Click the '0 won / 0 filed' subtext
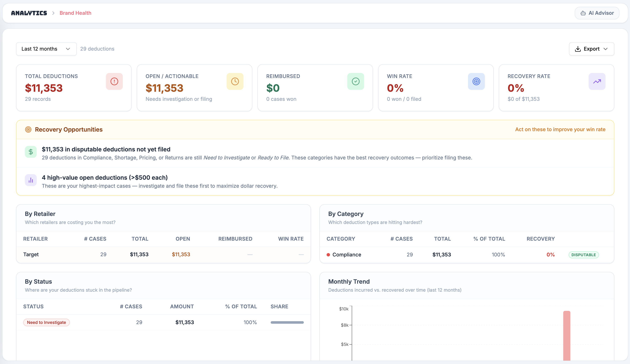The width and height of the screenshot is (630, 364). [404, 99]
